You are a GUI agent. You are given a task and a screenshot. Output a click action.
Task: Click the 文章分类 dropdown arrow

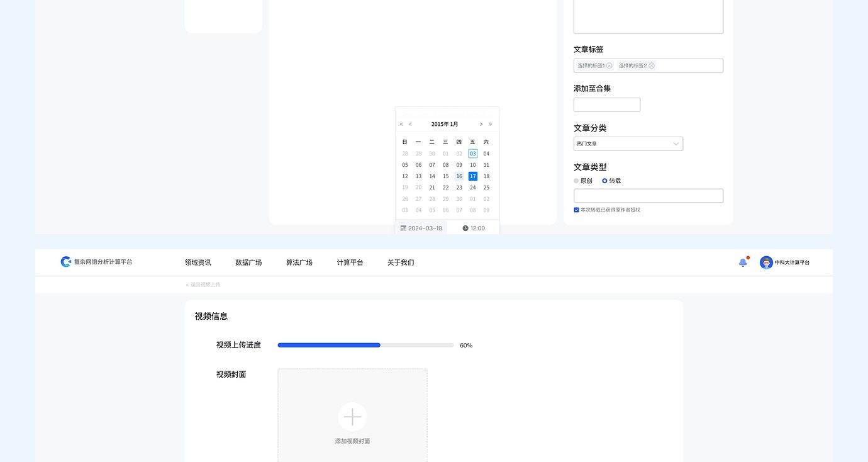click(676, 144)
